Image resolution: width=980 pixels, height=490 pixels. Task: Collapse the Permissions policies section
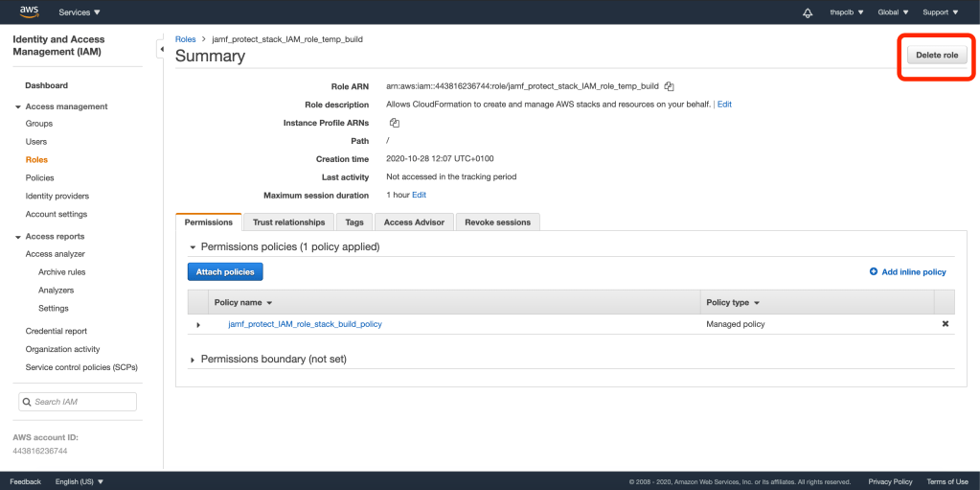click(193, 247)
